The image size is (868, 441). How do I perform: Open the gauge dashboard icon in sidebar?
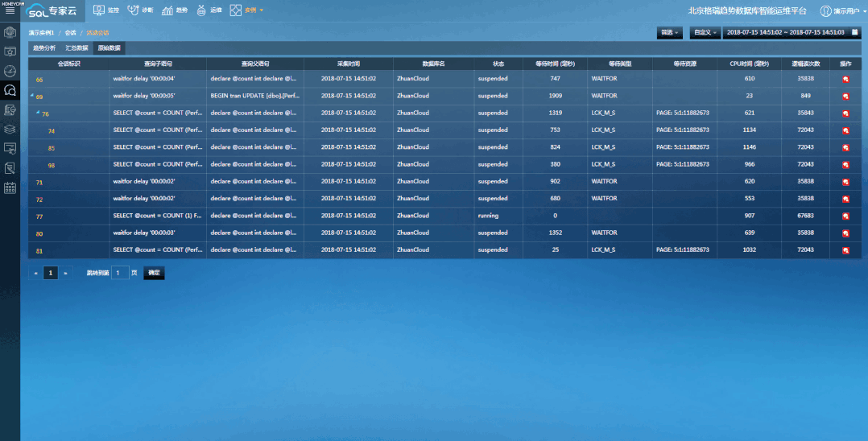pyautogui.click(x=10, y=71)
